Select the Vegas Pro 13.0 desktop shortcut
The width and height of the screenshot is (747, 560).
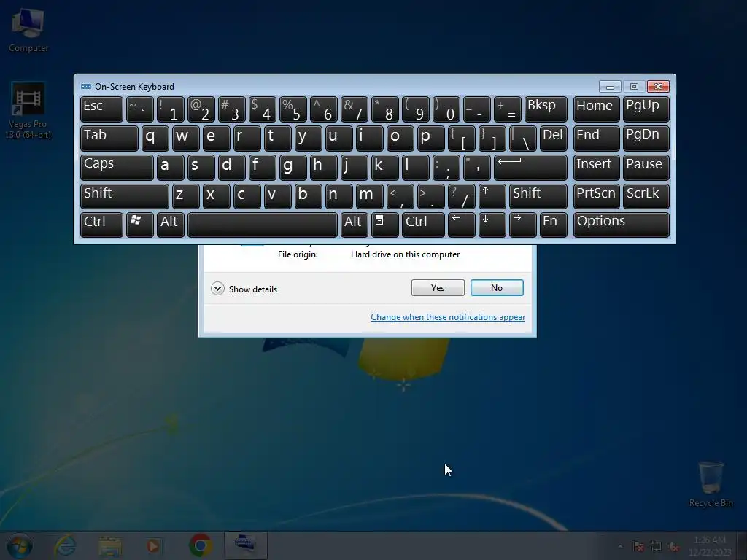[28, 111]
